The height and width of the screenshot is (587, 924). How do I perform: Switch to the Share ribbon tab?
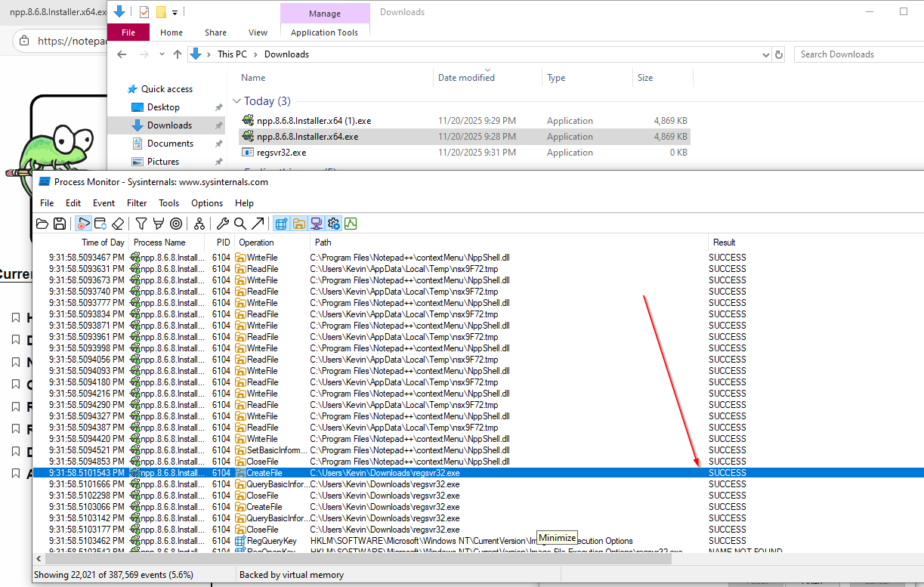coord(215,32)
